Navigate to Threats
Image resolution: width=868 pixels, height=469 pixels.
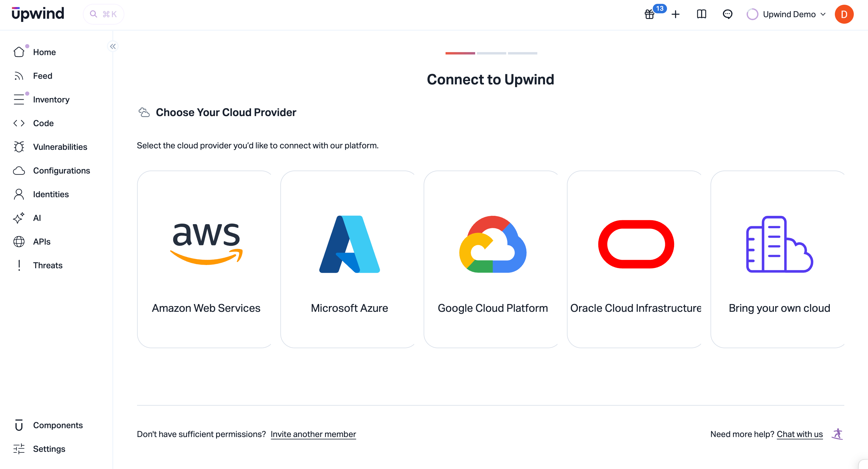click(48, 266)
